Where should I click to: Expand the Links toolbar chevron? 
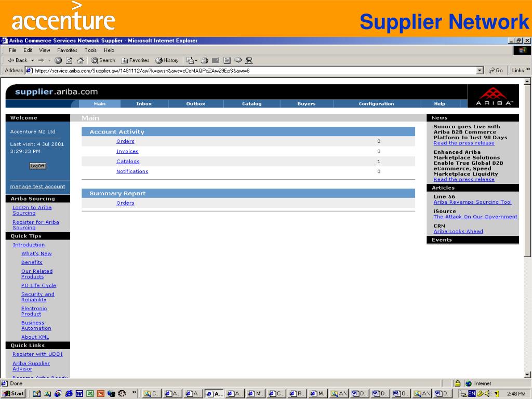(528, 70)
